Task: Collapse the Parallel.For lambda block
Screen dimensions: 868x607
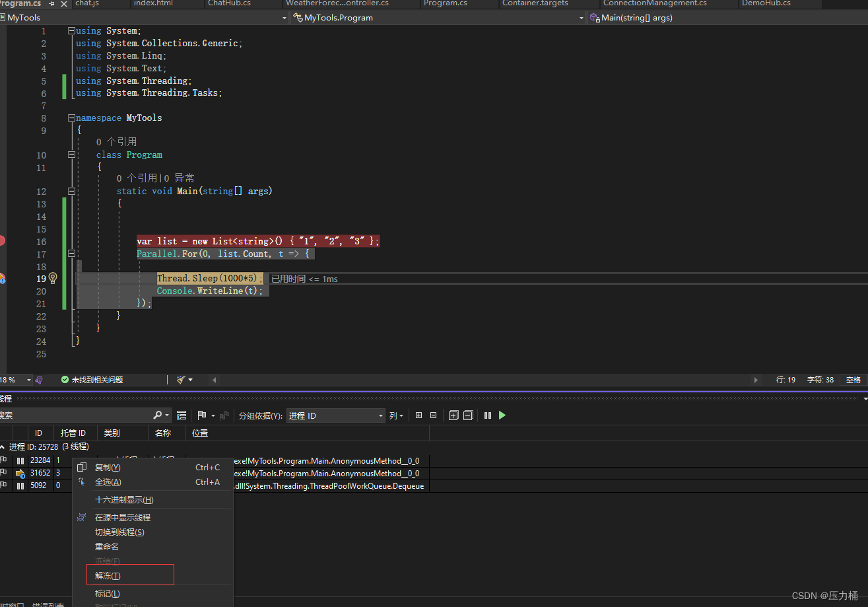Action: point(71,254)
